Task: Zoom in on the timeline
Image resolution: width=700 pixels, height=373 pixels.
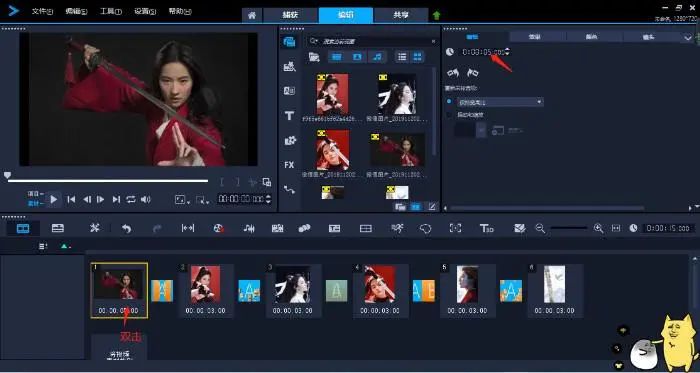Action: pyautogui.click(x=598, y=228)
